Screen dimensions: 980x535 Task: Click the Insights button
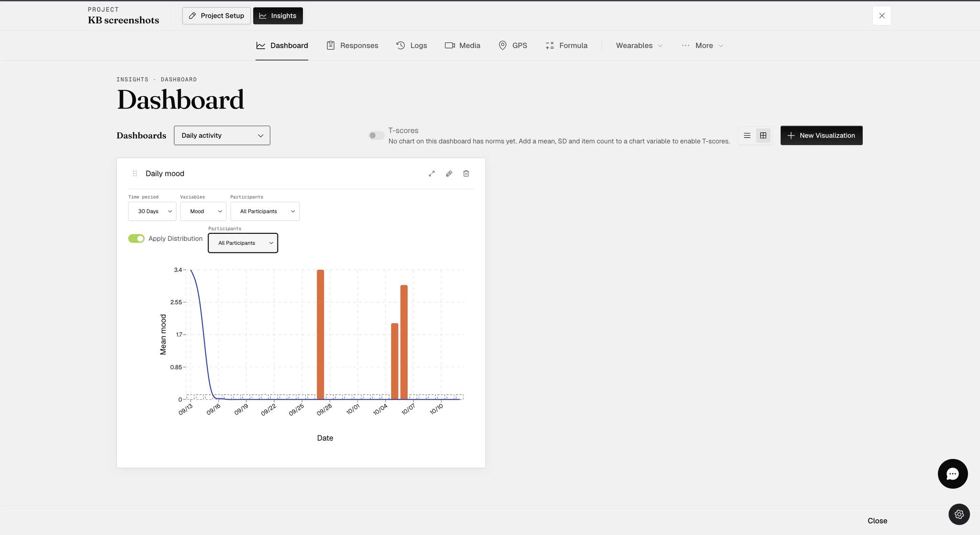[x=278, y=16]
